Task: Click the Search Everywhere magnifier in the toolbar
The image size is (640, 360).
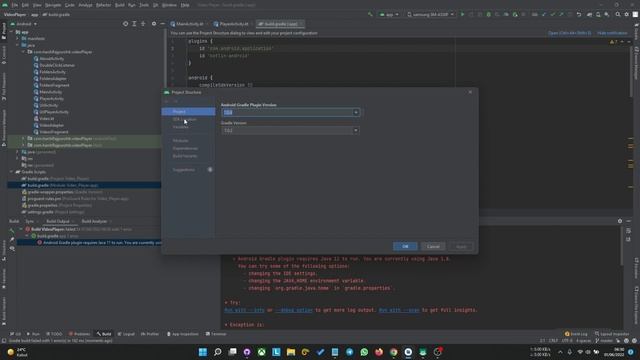Action: tap(618, 14)
